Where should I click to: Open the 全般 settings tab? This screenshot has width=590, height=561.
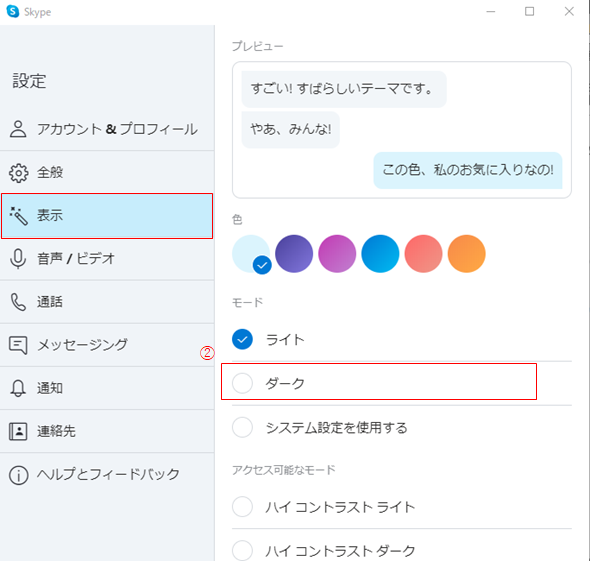click(x=107, y=173)
